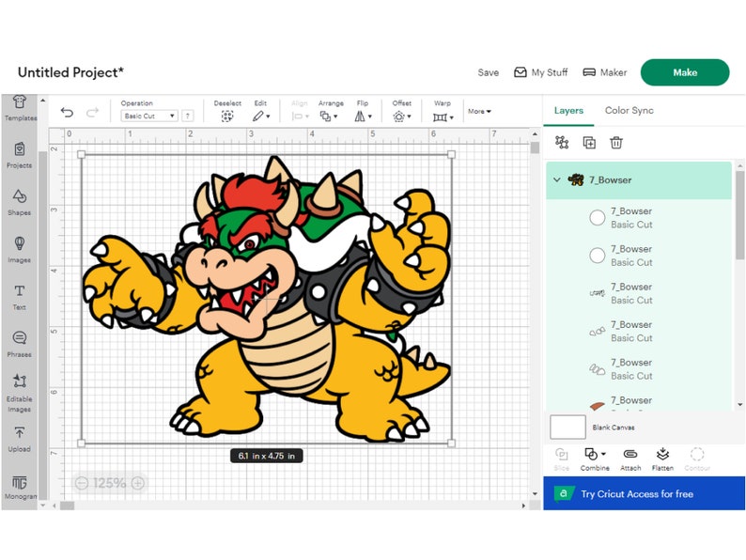Select the second 7_Bowser Basic Cut layer
The width and height of the screenshot is (746, 560).
click(639, 256)
